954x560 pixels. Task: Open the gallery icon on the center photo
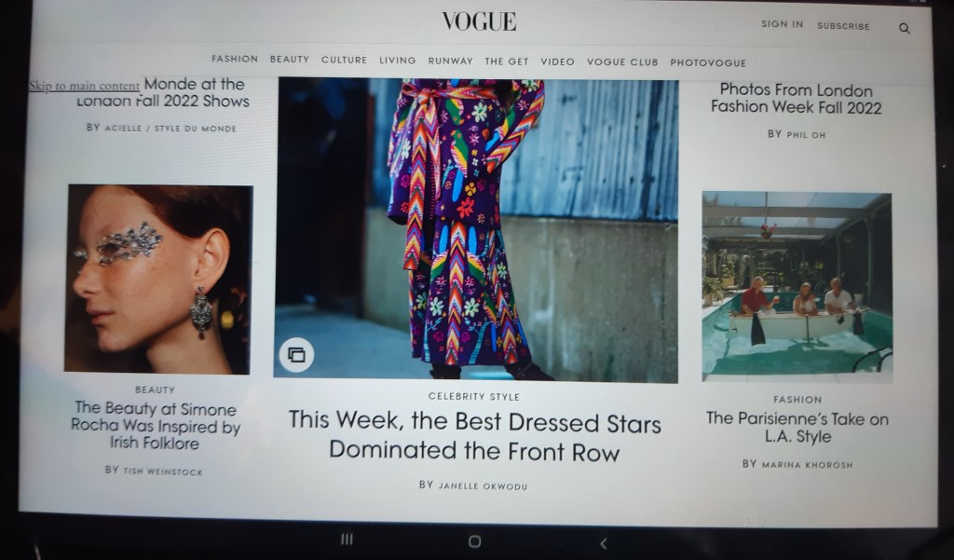tap(296, 354)
